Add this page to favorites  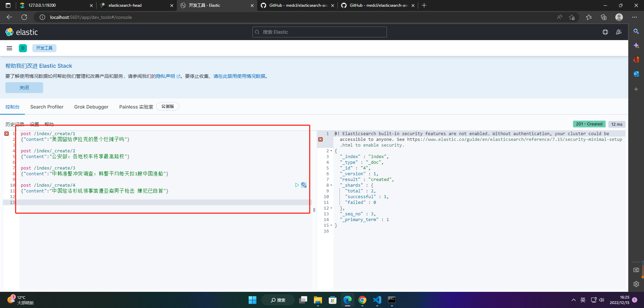tap(572, 17)
